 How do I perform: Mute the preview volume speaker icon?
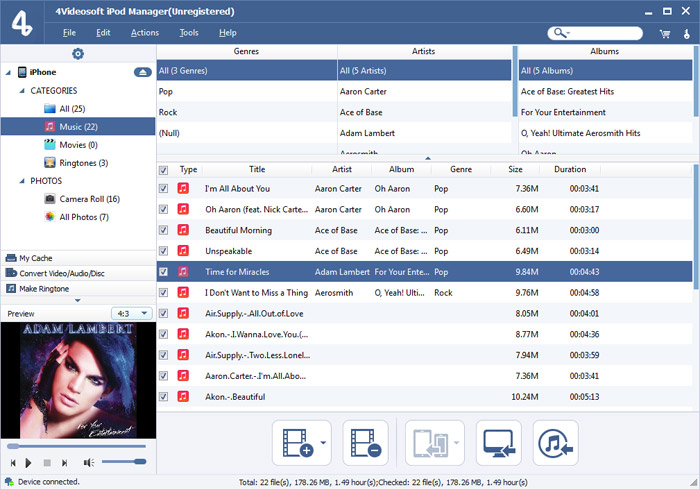pyautogui.click(x=88, y=463)
